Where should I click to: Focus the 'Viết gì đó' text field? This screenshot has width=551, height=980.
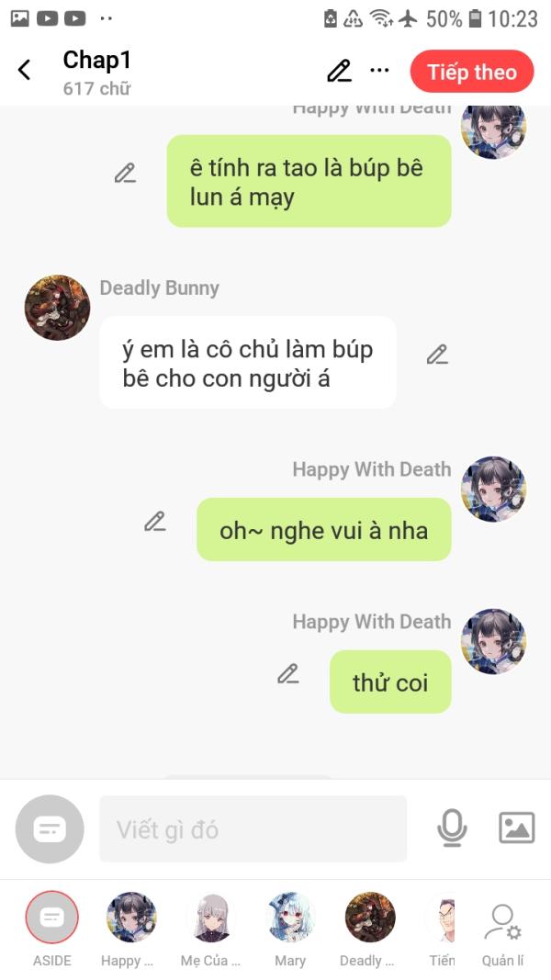pyautogui.click(x=253, y=828)
